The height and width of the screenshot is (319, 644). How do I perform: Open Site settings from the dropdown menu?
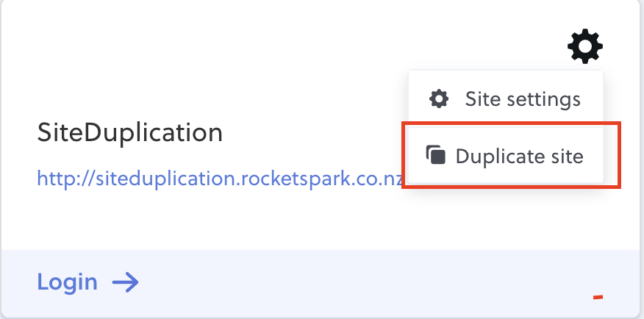pyautogui.click(x=506, y=99)
